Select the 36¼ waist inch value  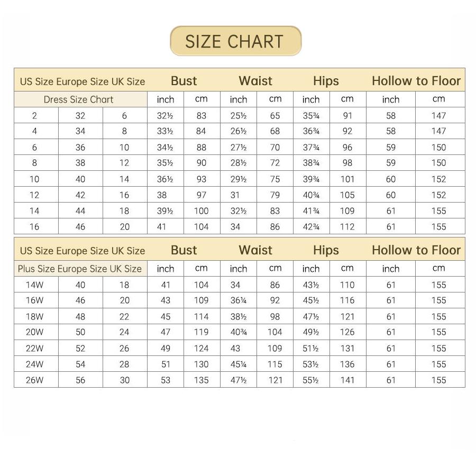pos(238,301)
